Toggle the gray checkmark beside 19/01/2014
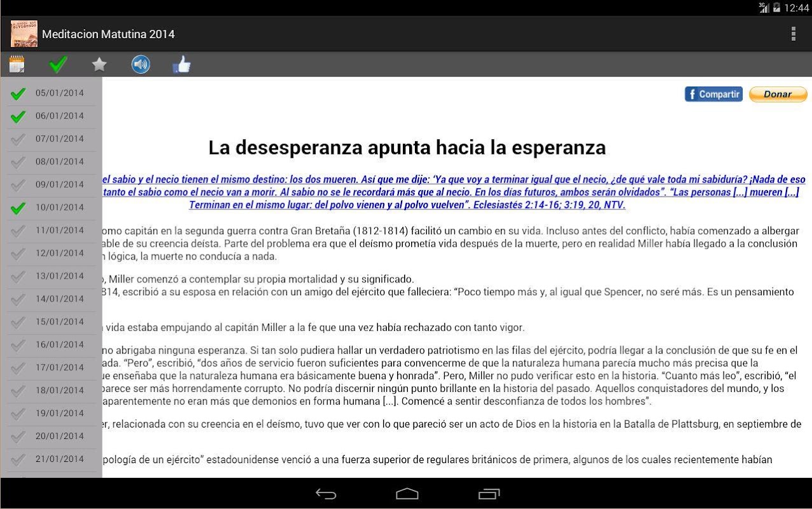 pyautogui.click(x=18, y=414)
